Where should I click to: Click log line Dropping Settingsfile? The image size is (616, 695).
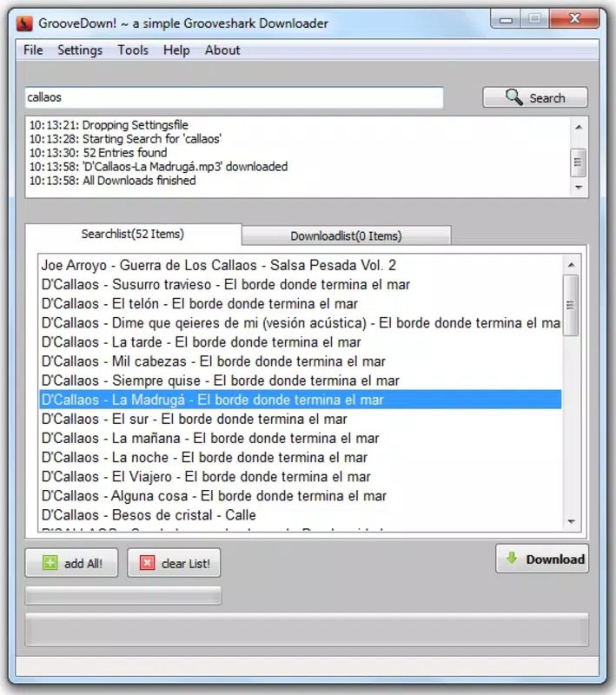coord(109,125)
